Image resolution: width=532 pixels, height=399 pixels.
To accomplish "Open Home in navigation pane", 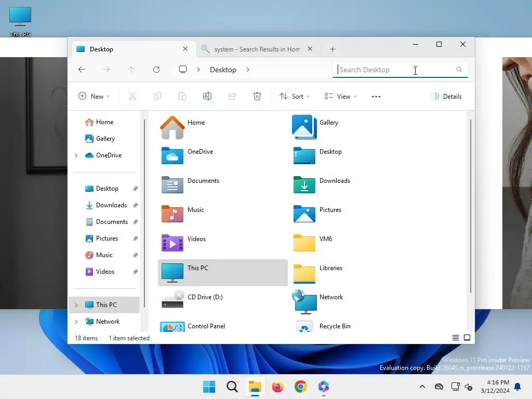I will click(104, 122).
